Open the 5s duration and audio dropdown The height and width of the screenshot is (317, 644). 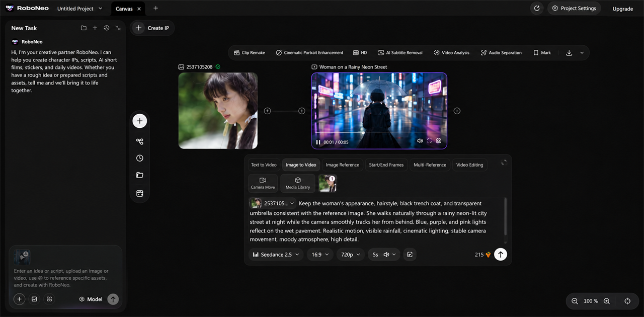tap(384, 255)
